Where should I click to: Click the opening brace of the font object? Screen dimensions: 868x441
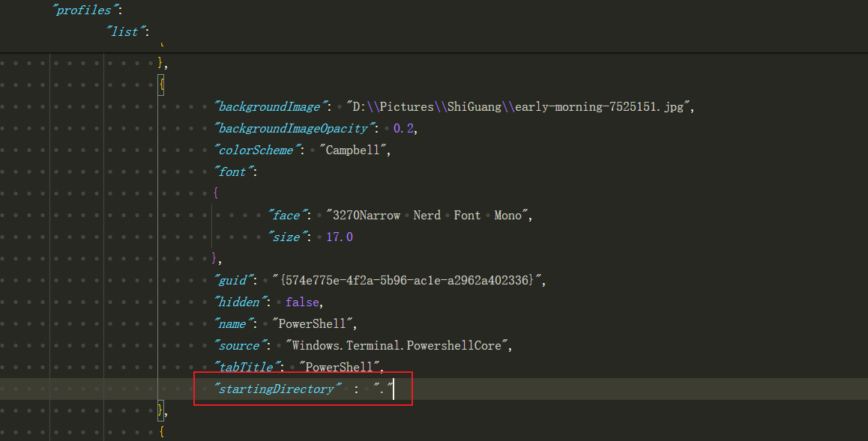point(216,193)
